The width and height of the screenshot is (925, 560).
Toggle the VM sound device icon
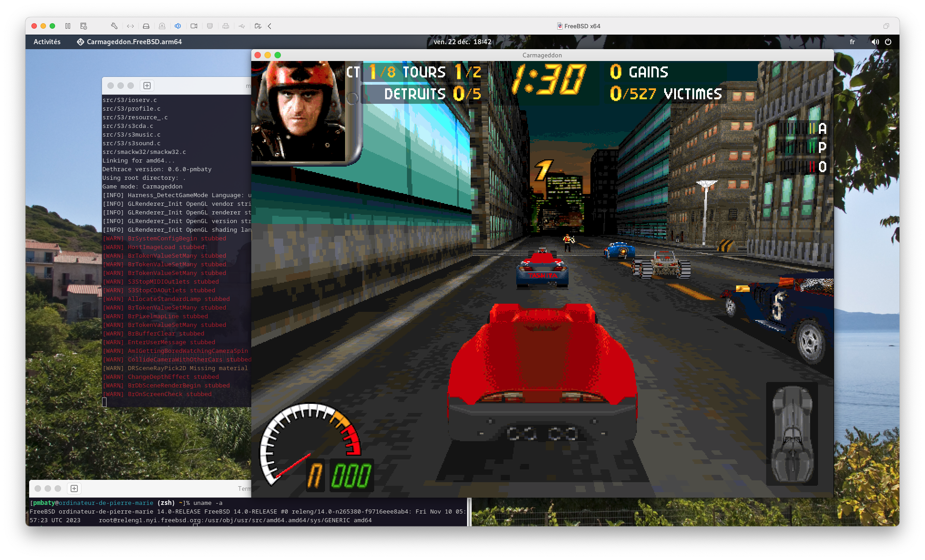(178, 26)
